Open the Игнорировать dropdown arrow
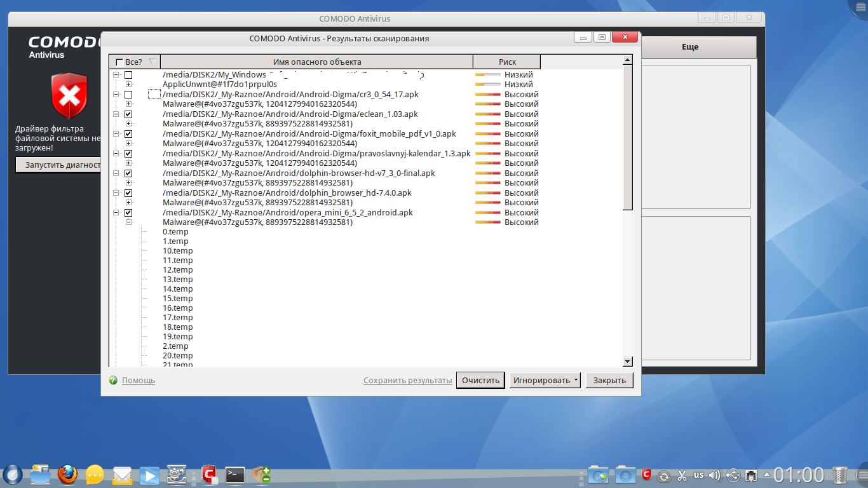 (575, 380)
